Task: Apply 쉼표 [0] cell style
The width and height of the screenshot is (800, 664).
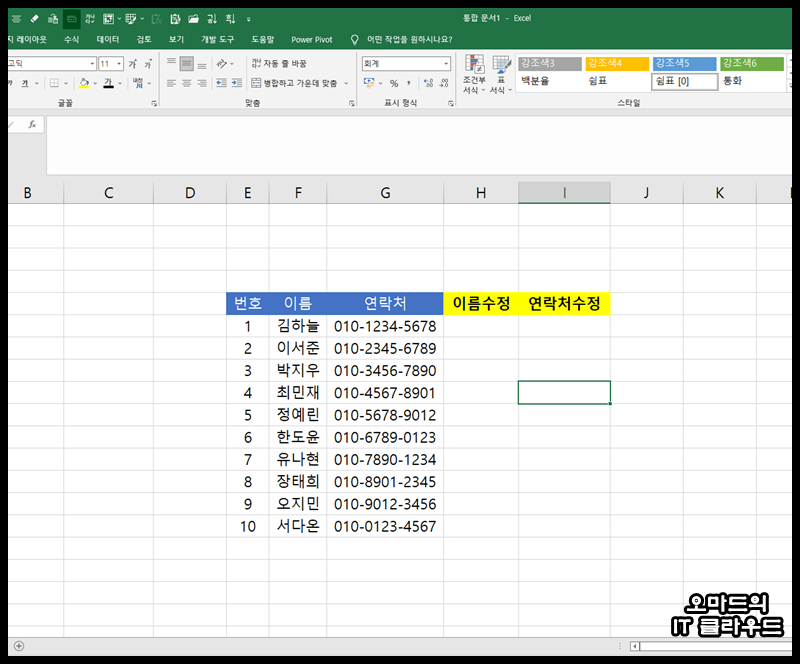Action: [684, 81]
